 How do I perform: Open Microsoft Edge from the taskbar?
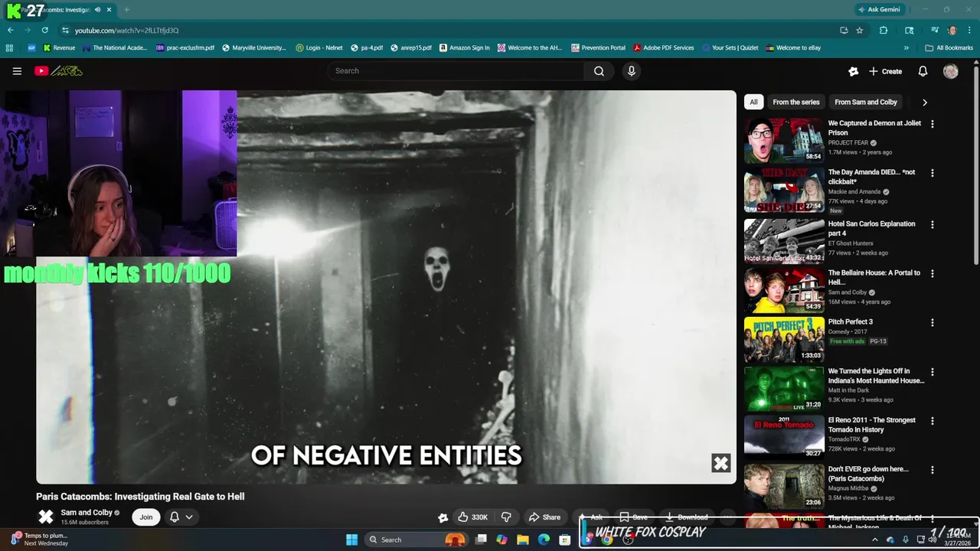click(x=544, y=540)
